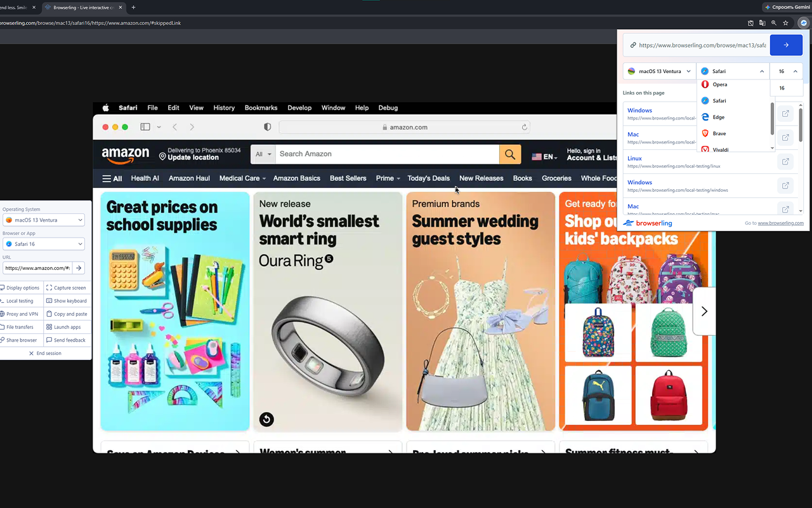Open the Summer wedding guest styles card
Image resolution: width=812 pixels, height=508 pixels.
tap(481, 311)
